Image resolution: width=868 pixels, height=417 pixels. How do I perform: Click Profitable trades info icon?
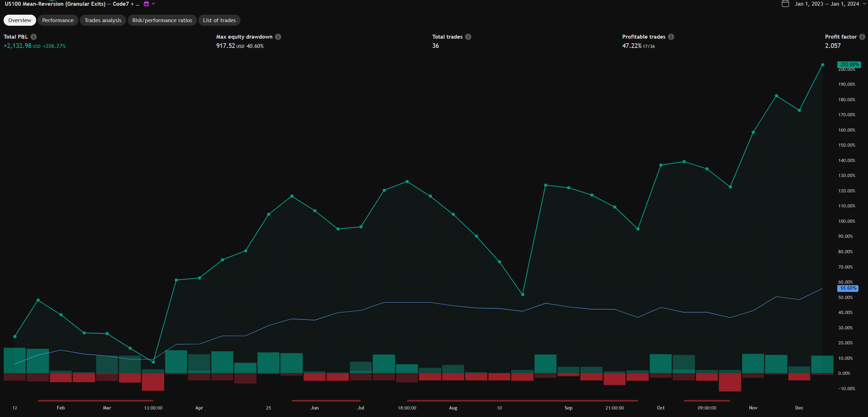coord(671,37)
